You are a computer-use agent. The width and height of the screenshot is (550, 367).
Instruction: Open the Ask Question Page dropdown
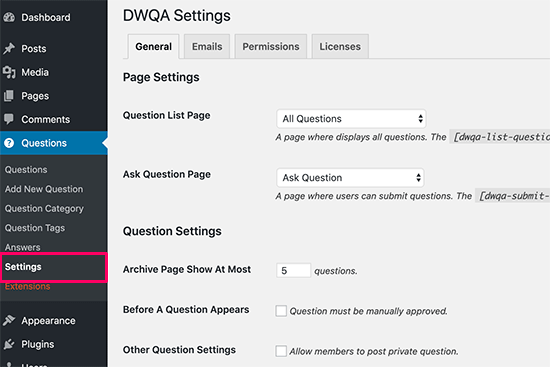pyautogui.click(x=350, y=178)
